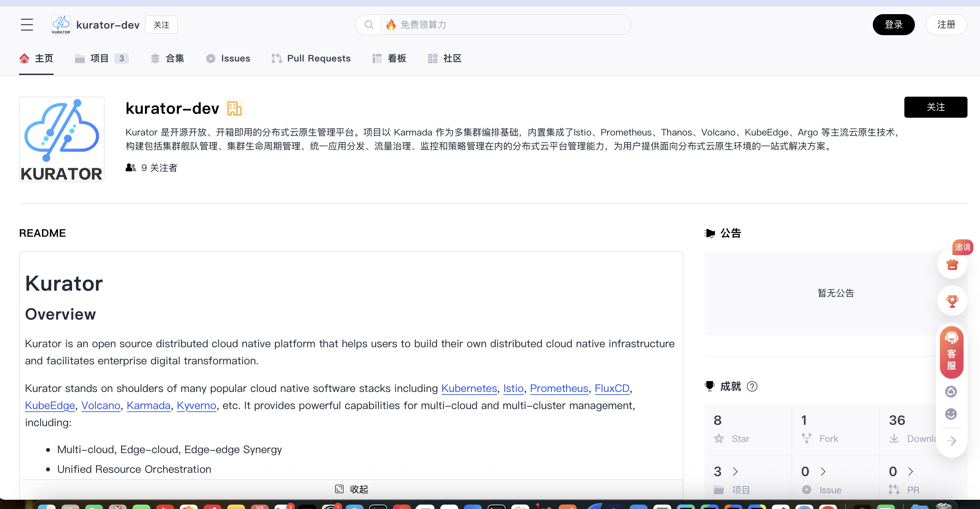Toggle follow with header 关注 button
This screenshot has height=509, width=980.
[161, 25]
